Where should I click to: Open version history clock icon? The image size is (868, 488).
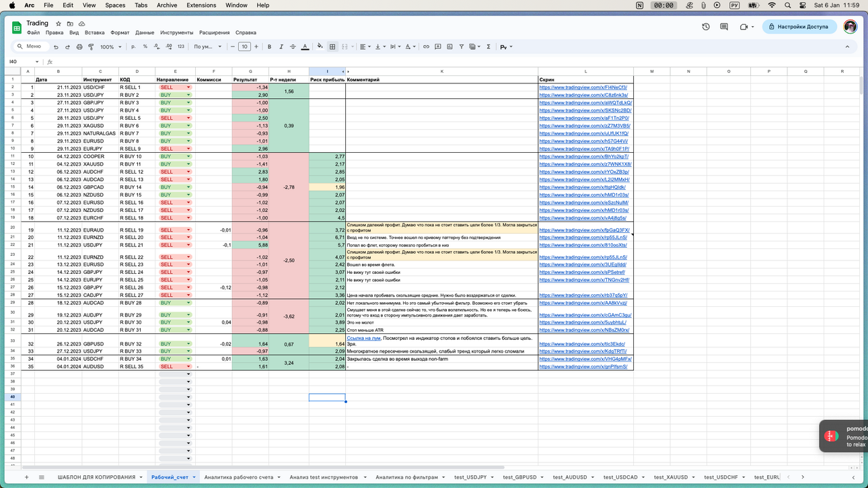coord(706,27)
